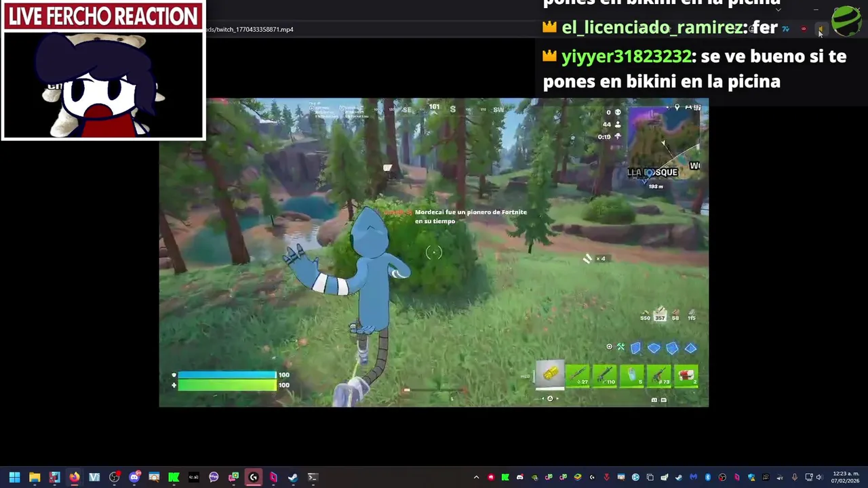Select the stairs building piece icon
The width and height of the screenshot is (868, 488).
pyautogui.click(x=672, y=348)
